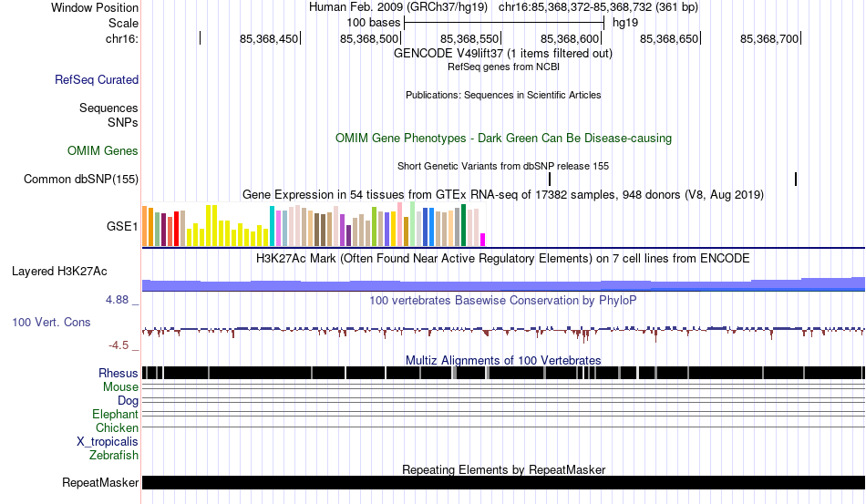Click 'Short Genetic Variants from dbSNP release 155'
This screenshot has height=504, width=866.
pyautogui.click(x=503, y=166)
